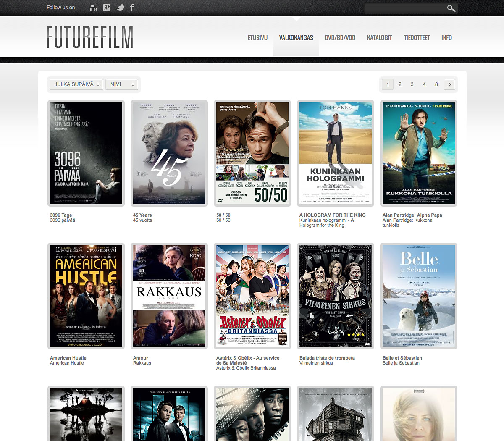The height and width of the screenshot is (441, 504).
Task: Click the Follow us on text
Action: [x=61, y=8]
